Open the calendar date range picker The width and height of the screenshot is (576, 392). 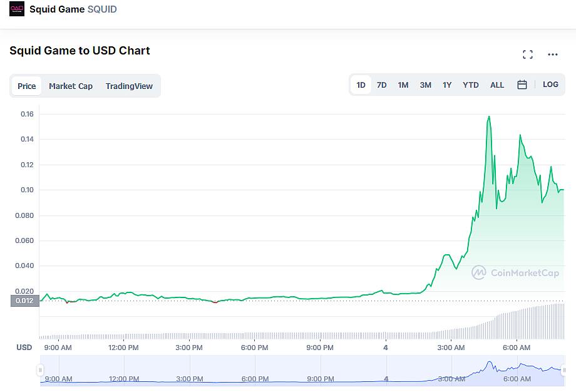point(522,85)
